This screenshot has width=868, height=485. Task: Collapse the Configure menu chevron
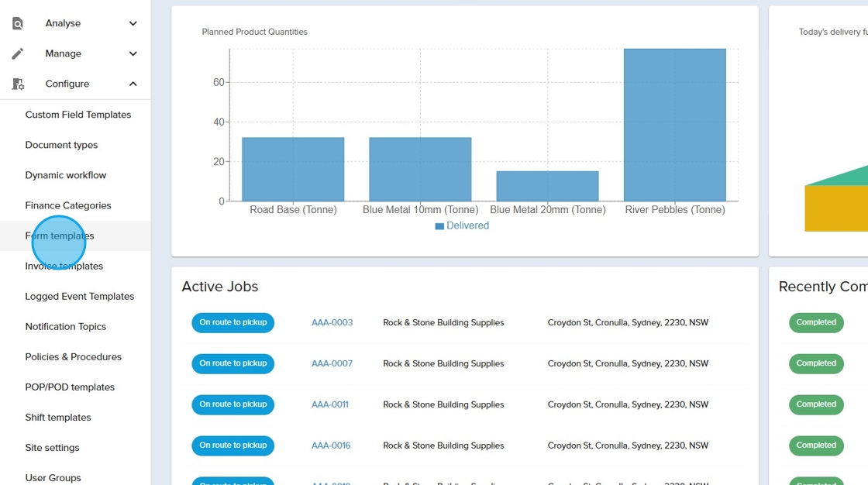(133, 84)
